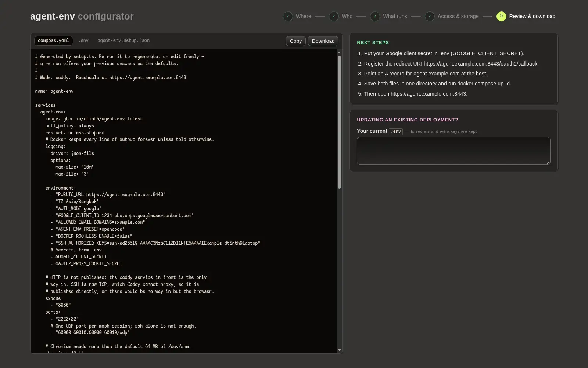The width and height of the screenshot is (588, 368).
Task: Show the agent-env.setup.json tab
Action: 123,40
